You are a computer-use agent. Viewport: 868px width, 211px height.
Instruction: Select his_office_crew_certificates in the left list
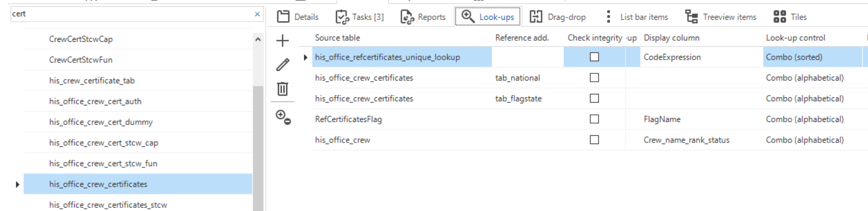click(138, 184)
